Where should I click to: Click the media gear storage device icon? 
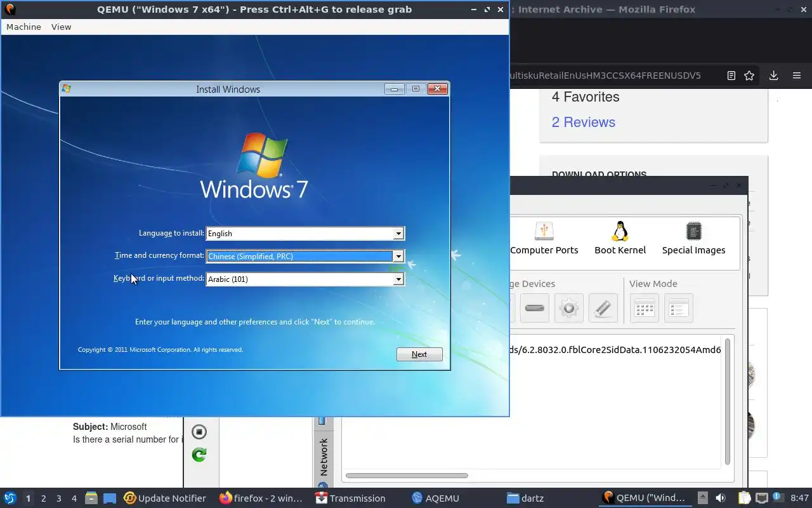point(569,309)
